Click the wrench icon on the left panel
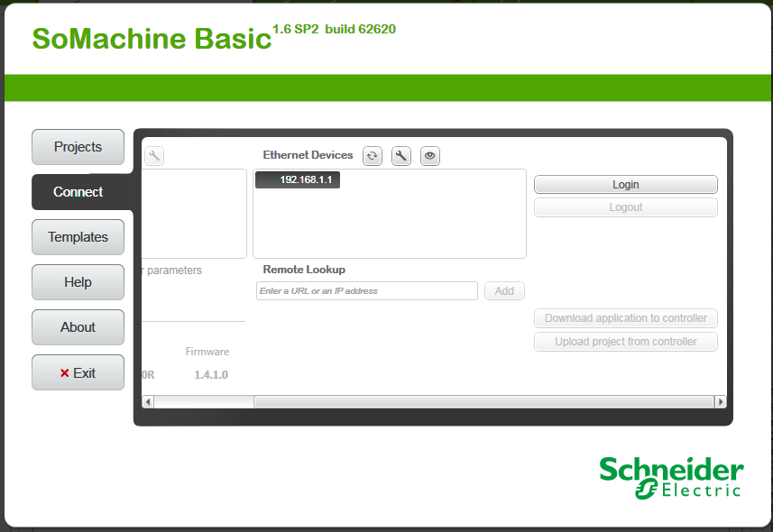Viewport: 773px width, 532px height. tap(153, 154)
